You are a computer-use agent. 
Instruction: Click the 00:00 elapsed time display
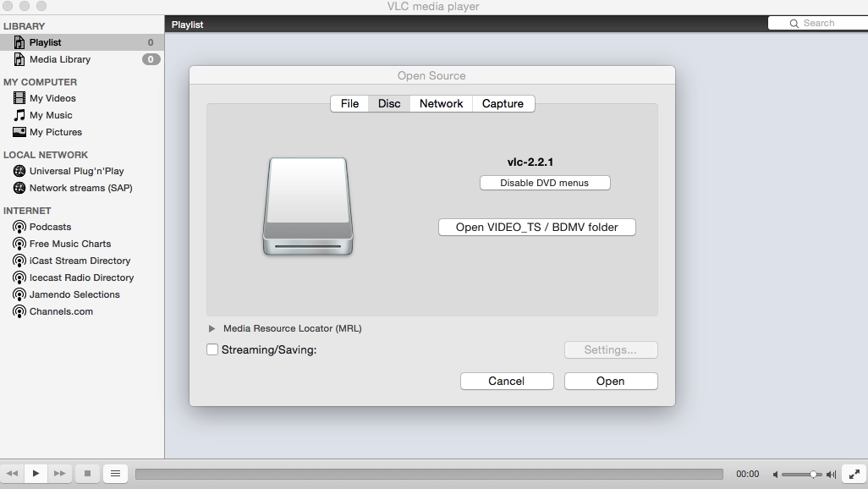coord(747,474)
